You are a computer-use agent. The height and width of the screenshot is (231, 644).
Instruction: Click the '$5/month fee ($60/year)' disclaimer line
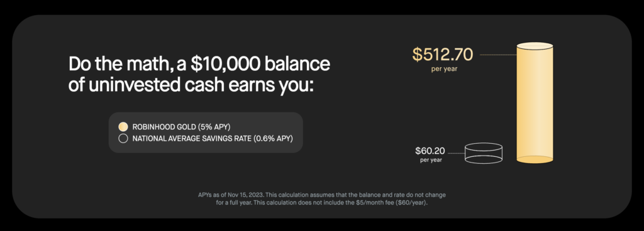(321, 203)
